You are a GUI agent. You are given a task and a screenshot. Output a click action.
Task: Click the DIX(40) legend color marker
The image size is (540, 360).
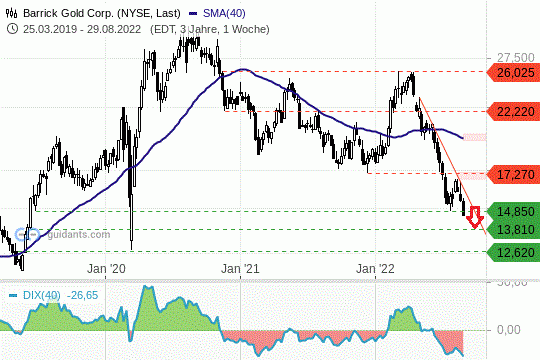[x=13, y=296]
